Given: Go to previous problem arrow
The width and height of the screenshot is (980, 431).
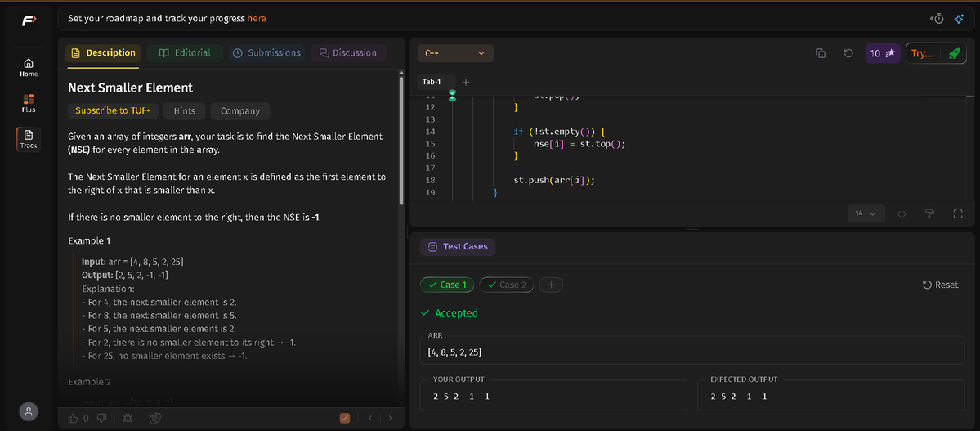Looking at the screenshot, I should [370, 418].
